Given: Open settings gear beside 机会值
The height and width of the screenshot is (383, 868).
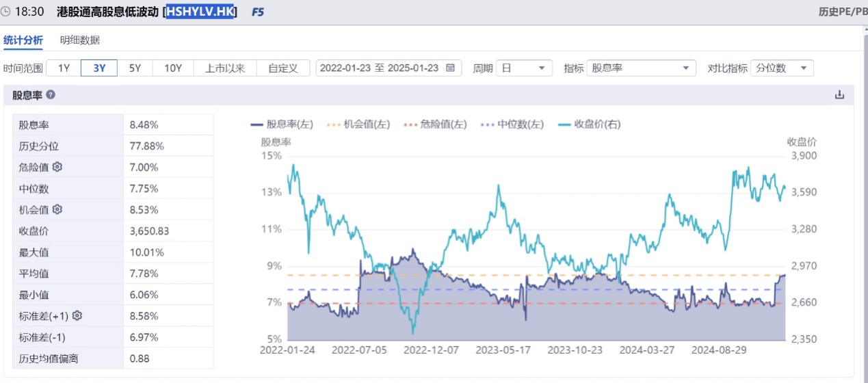Looking at the screenshot, I should pyautogui.click(x=57, y=209).
